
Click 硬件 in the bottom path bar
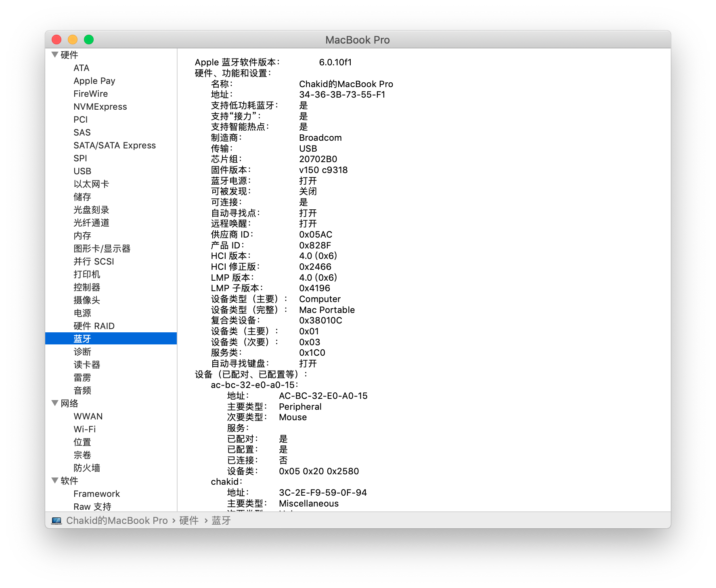click(189, 521)
